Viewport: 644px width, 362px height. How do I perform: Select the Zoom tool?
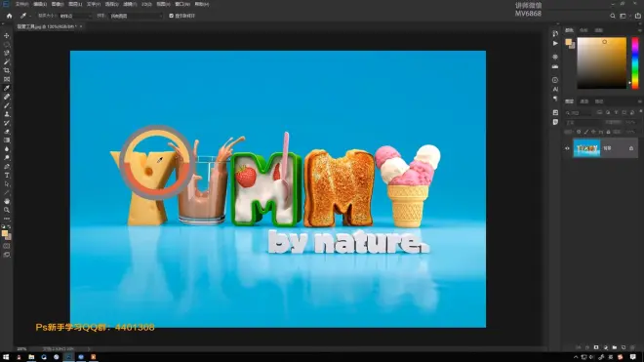click(7, 210)
